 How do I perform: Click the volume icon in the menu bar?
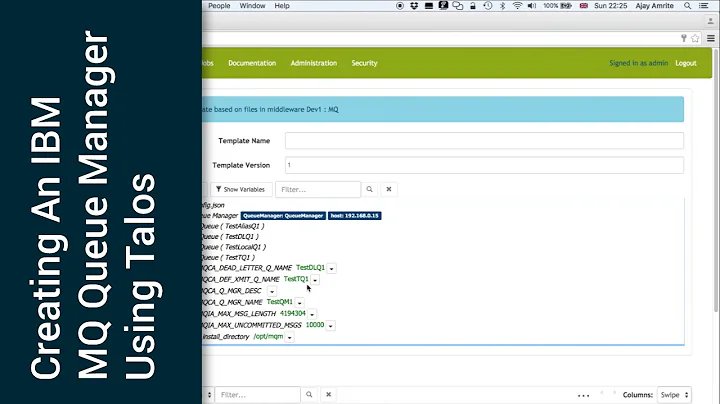pyautogui.click(x=532, y=6)
